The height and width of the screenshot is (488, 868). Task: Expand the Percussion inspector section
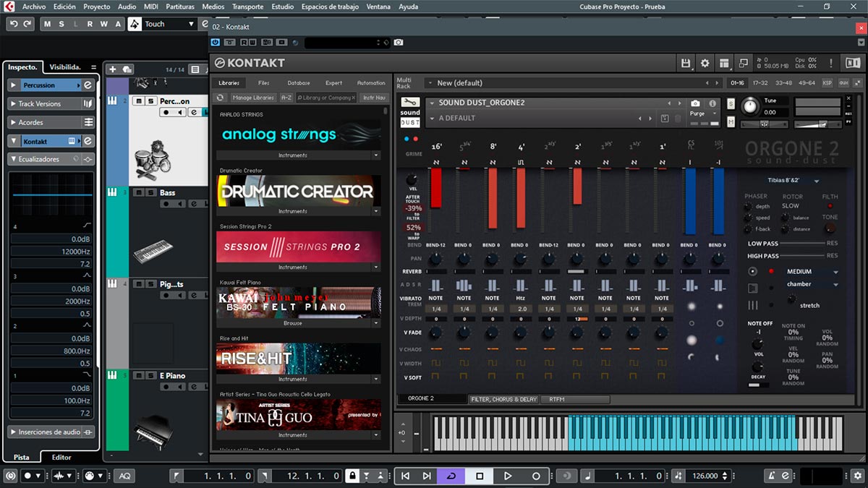14,85
